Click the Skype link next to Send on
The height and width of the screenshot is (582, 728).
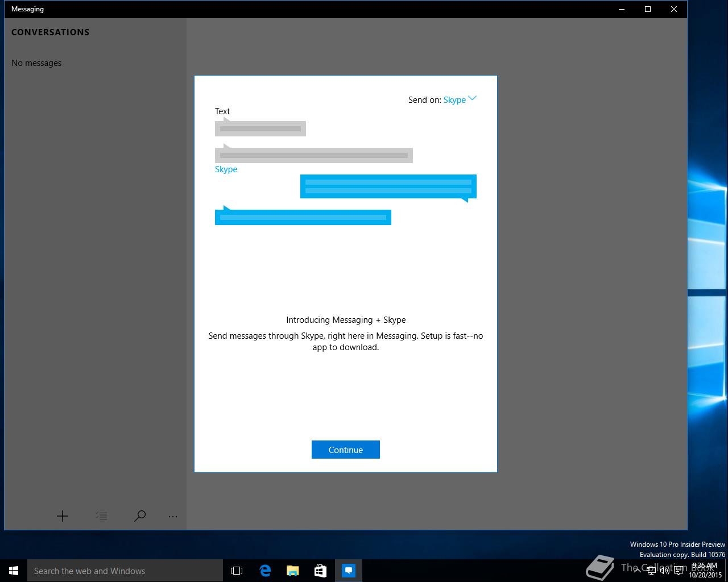[454, 100]
